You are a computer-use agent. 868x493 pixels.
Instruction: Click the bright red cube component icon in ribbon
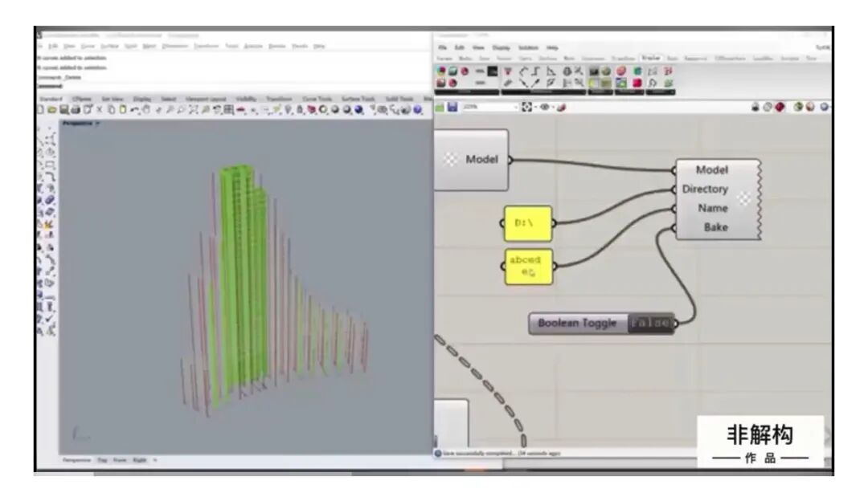[637, 83]
